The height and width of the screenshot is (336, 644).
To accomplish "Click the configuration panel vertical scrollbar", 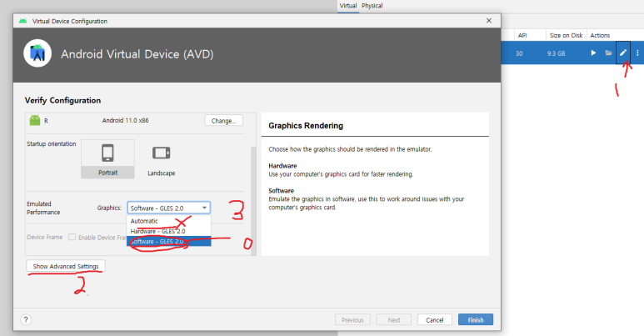I will coord(253,201).
